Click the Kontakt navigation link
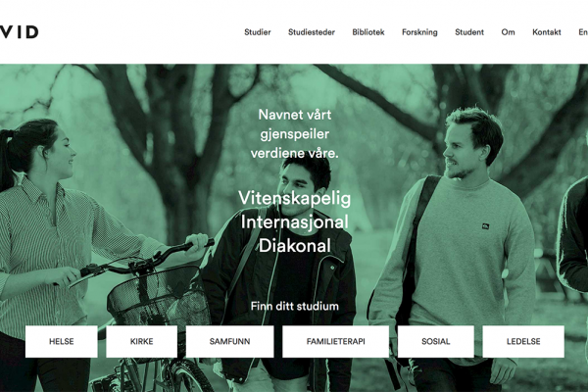The width and height of the screenshot is (588, 392). (x=547, y=32)
